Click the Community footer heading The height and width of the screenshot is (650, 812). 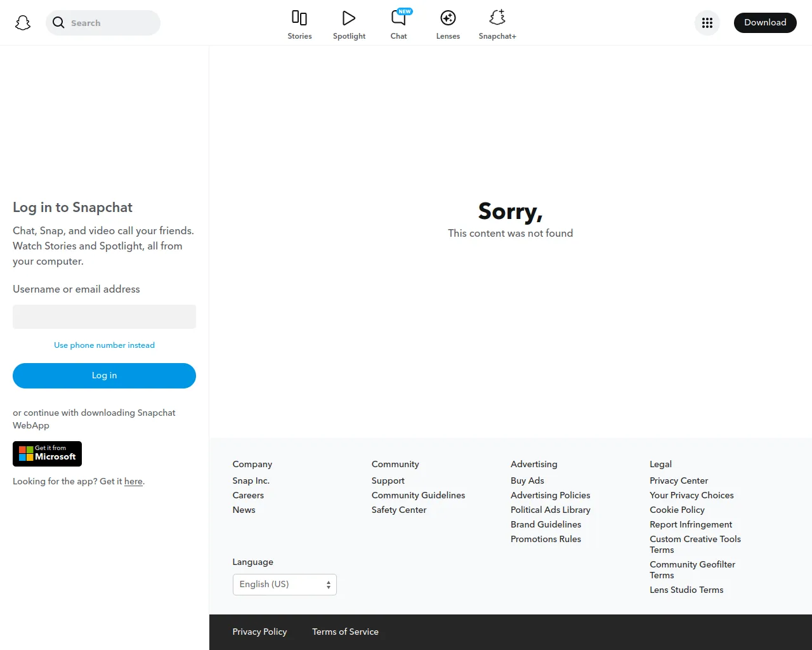click(x=395, y=465)
